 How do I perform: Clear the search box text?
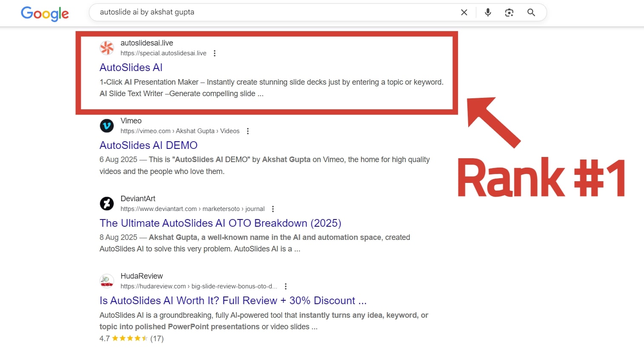tap(464, 13)
